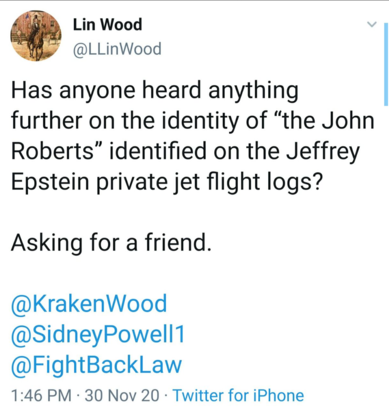The height and width of the screenshot is (411, 389).
Task: Visit the @SidneyPowell1 mention
Action: (98, 334)
